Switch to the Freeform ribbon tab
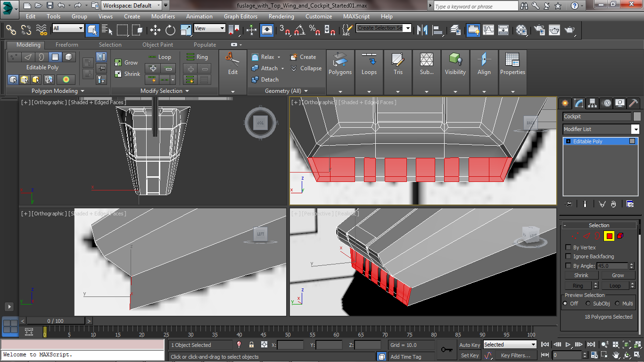644x362 pixels. coord(66,45)
